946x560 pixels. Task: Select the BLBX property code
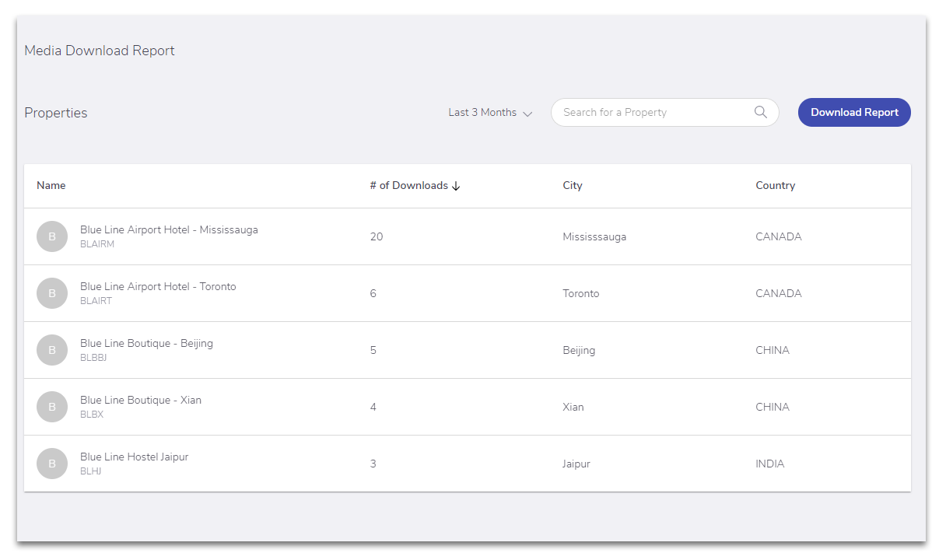point(92,415)
